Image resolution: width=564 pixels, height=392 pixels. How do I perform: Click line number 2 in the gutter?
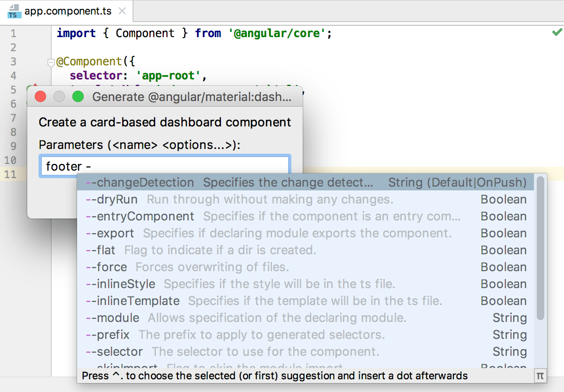coord(13,47)
